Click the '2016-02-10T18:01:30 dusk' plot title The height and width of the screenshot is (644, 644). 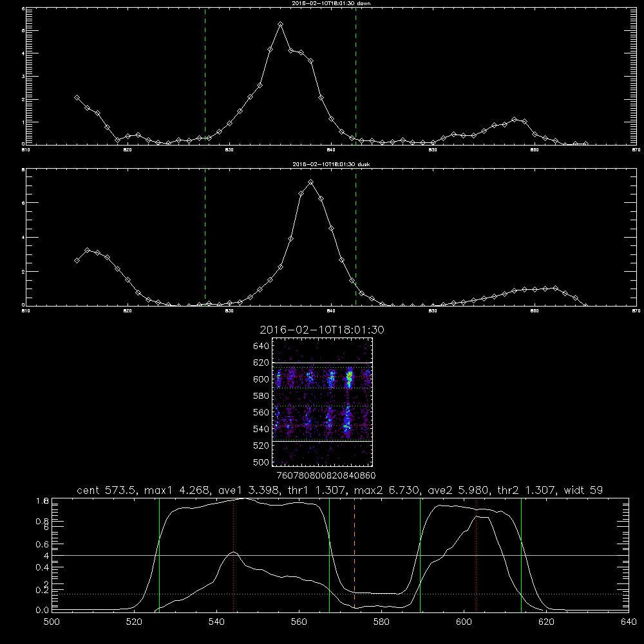[331, 164]
